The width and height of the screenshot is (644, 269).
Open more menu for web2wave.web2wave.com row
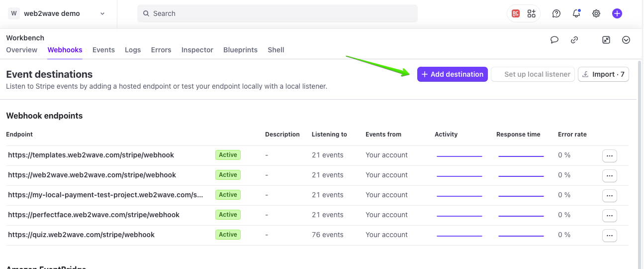tap(610, 176)
